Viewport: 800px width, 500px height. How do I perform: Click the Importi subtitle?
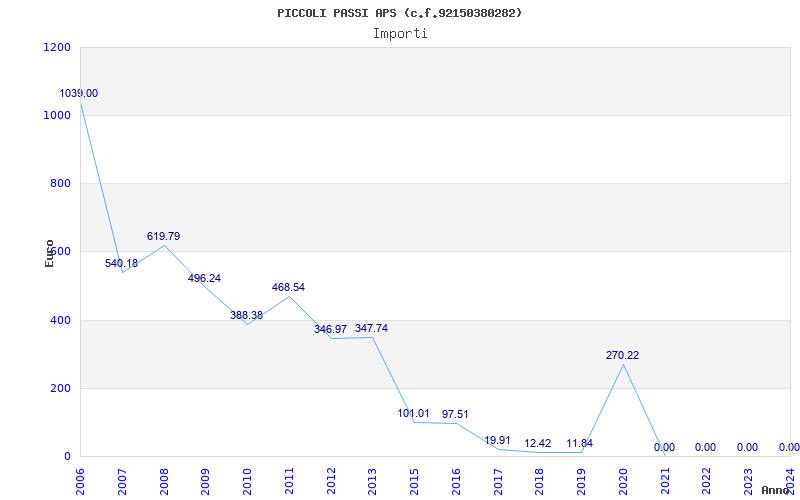click(400, 33)
